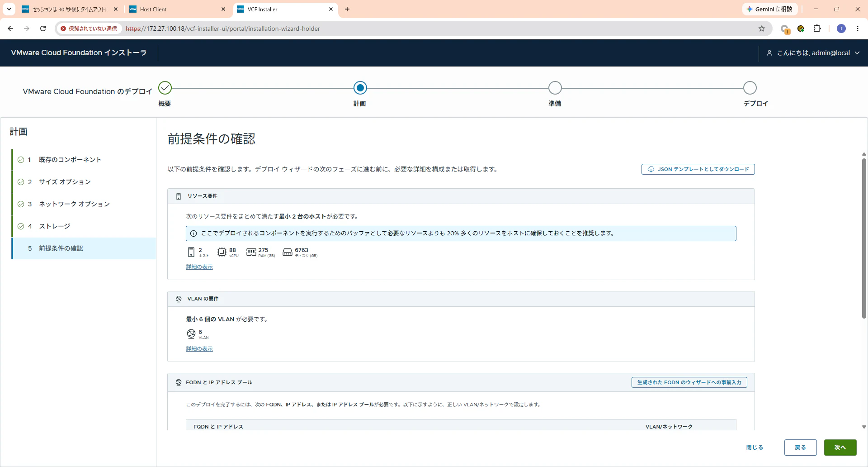868x467 pixels.
Task: Close the Host Client tab
Action: 223,9
